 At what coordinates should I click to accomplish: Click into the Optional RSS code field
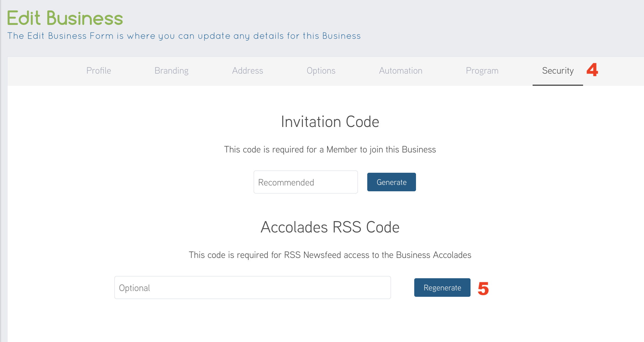252,288
